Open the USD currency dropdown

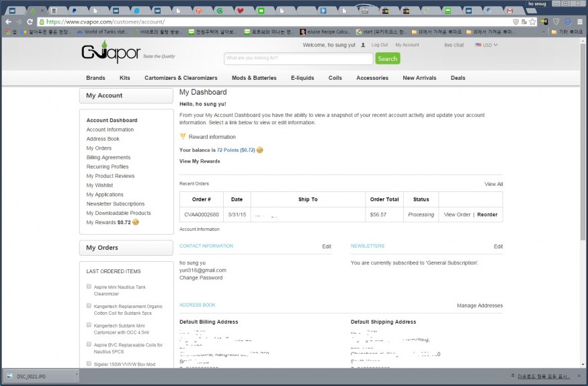click(x=486, y=45)
